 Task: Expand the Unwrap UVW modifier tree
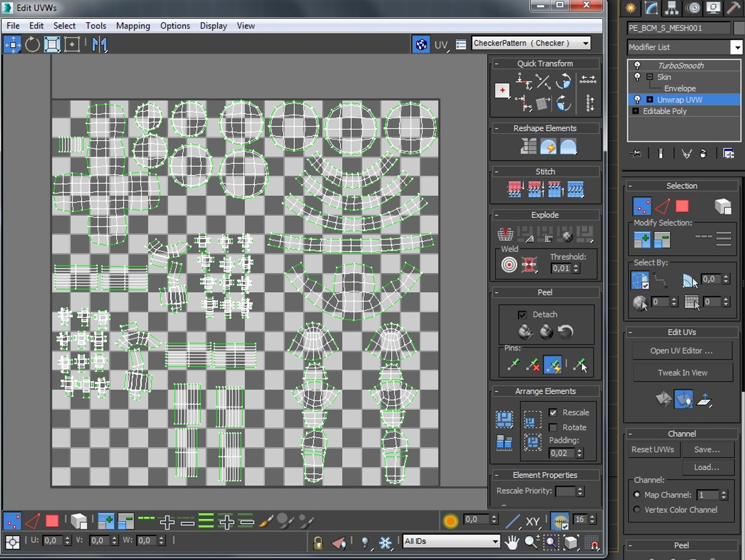[x=650, y=100]
